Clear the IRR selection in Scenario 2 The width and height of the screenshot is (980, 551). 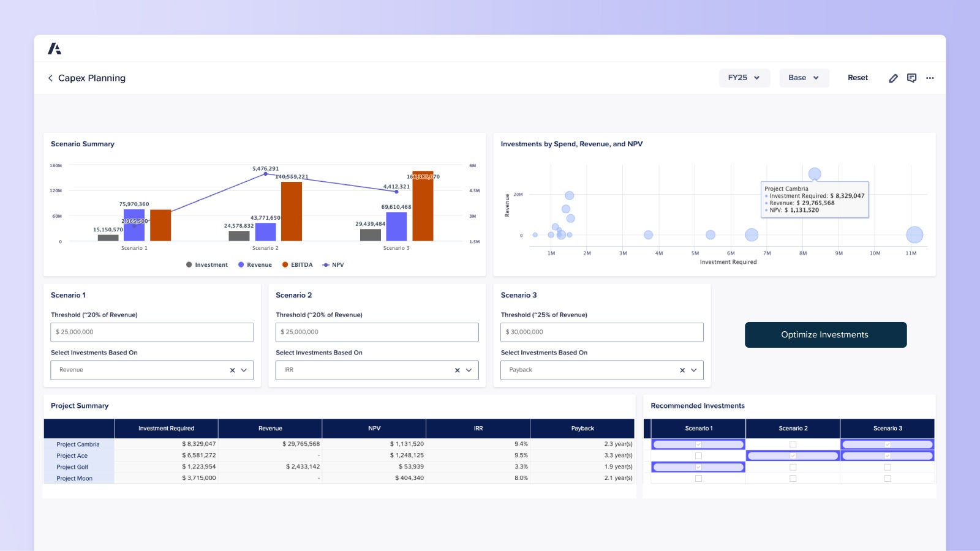(457, 370)
